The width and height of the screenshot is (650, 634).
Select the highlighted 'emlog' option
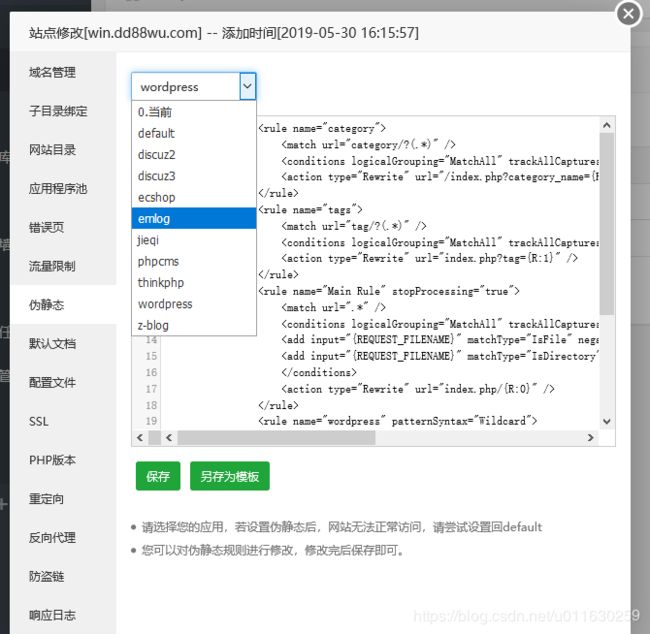click(194, 219)
